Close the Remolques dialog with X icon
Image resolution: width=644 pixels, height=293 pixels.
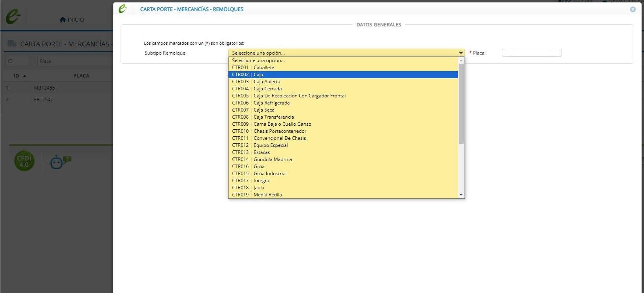tap(633, 9)
